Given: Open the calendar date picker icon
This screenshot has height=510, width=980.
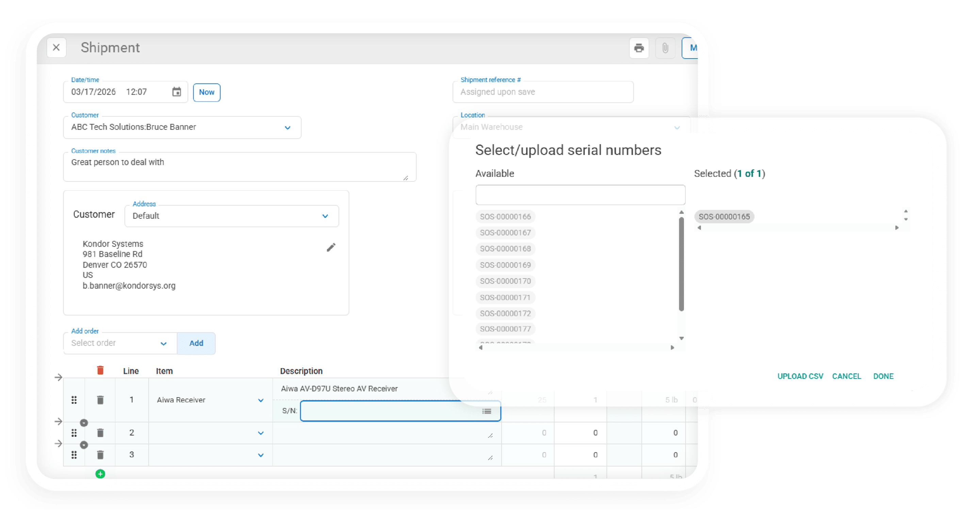Looking at the screenshot, I should (177, 92).
